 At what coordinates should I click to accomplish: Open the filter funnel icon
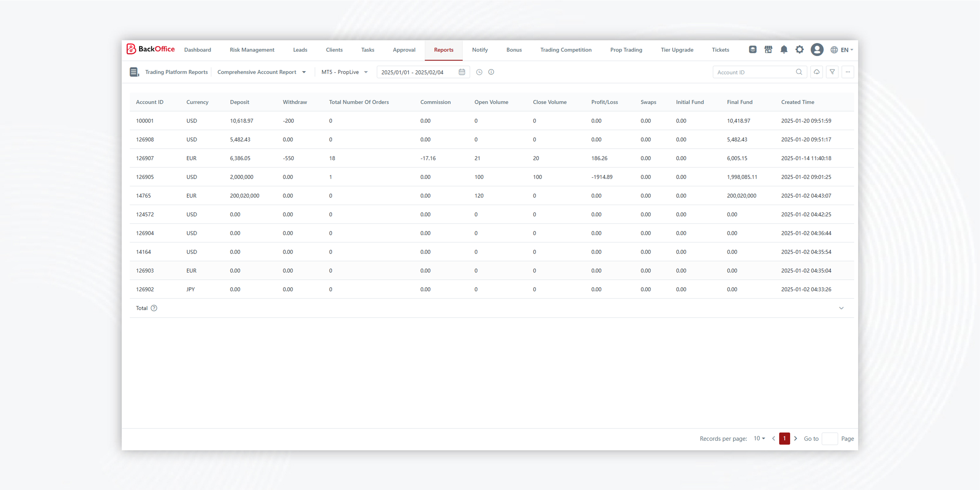832,72
